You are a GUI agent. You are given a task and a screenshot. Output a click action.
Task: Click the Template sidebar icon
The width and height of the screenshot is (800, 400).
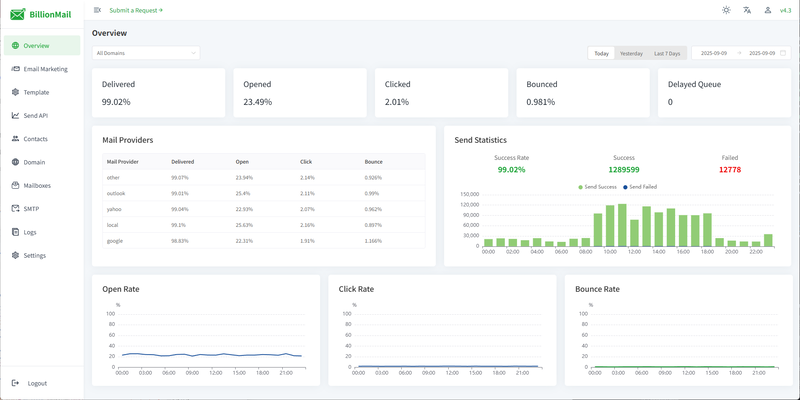(15, 92)
